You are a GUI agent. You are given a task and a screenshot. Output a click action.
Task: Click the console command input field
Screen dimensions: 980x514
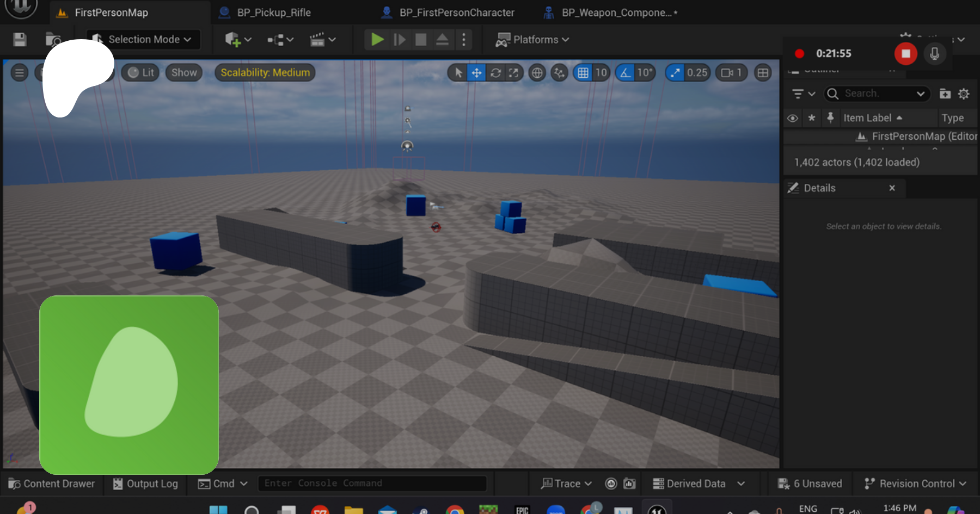372,484
